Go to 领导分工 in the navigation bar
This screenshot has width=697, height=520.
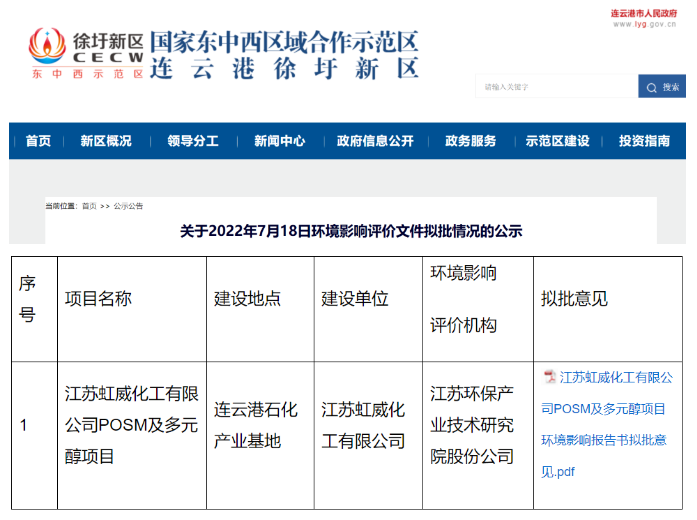(193, 141)
